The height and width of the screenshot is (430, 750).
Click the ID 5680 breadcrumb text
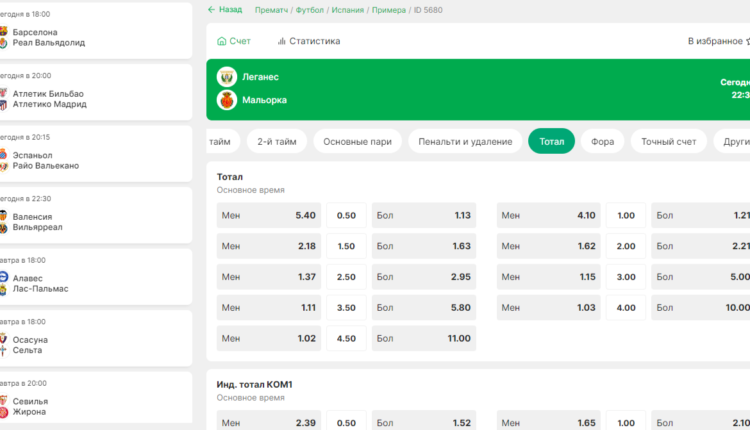[x=428, y=10]
